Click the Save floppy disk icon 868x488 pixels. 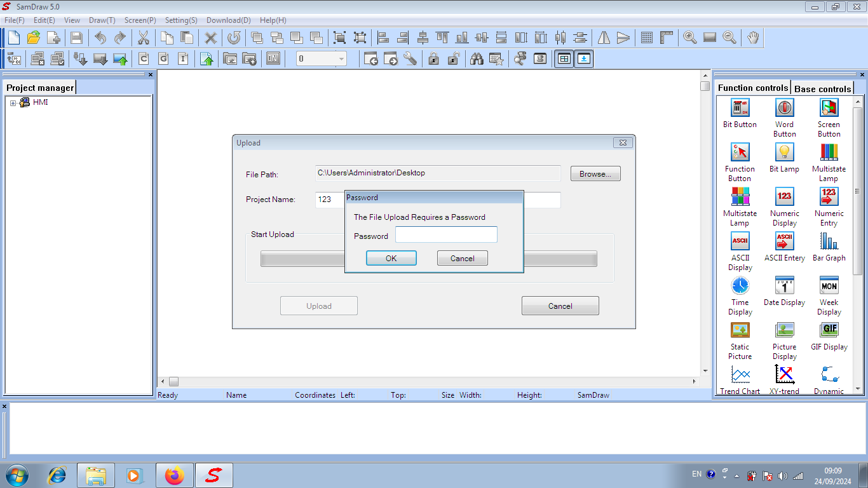[76, 37]
